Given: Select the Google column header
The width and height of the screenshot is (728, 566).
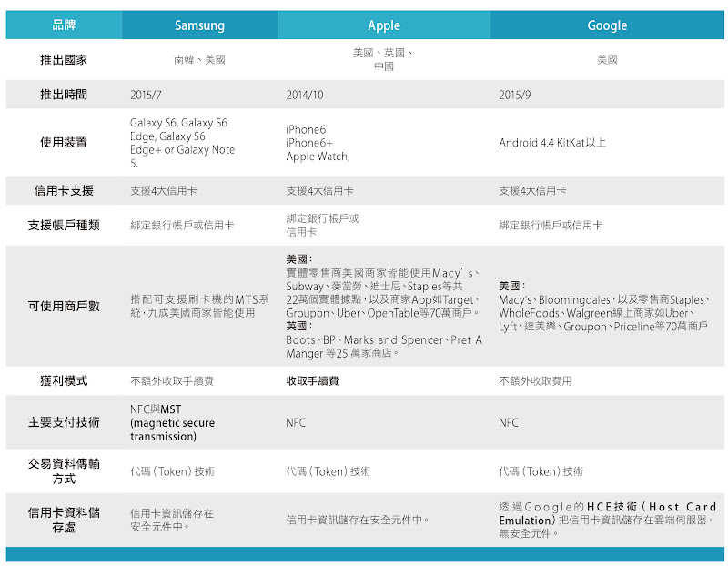Looking at the screenshot, I should click(607, 25).
